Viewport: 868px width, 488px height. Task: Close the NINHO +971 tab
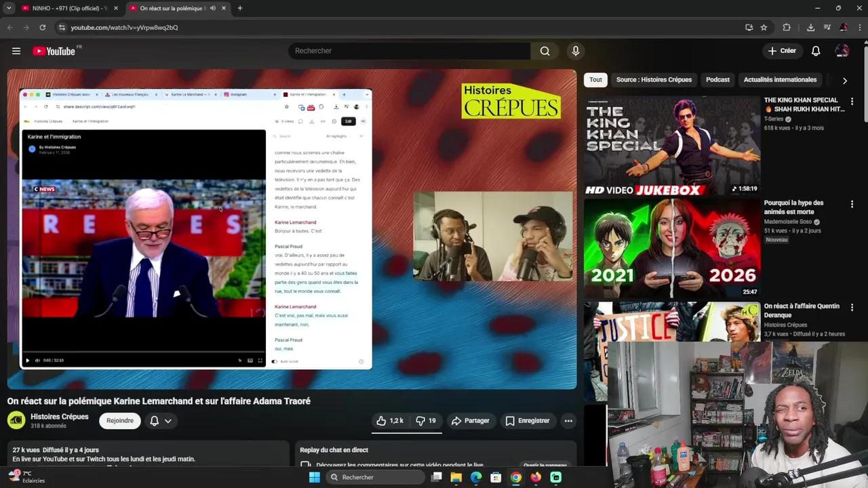[115, 8]
